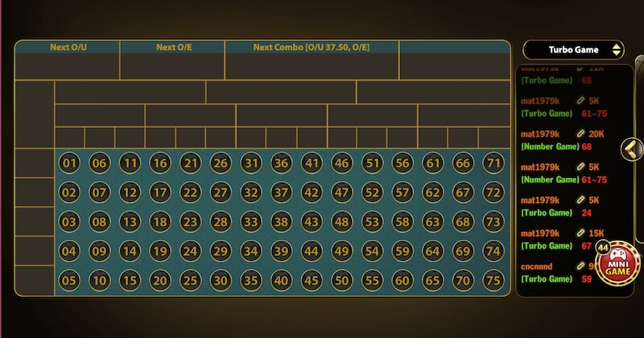This screenshot has height=338, width=644.
Task: Toggle number ball 60 selection
Action: (402, 281)
